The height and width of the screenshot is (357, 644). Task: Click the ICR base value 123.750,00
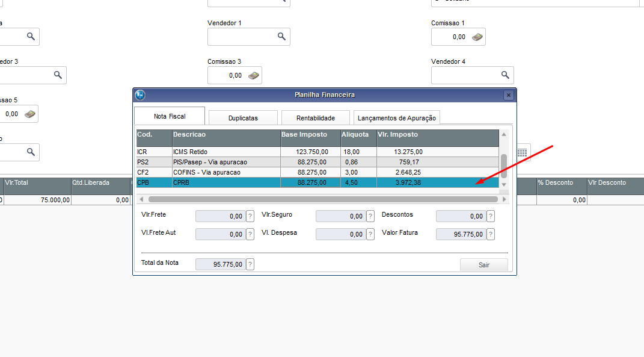tap(310, 152)
